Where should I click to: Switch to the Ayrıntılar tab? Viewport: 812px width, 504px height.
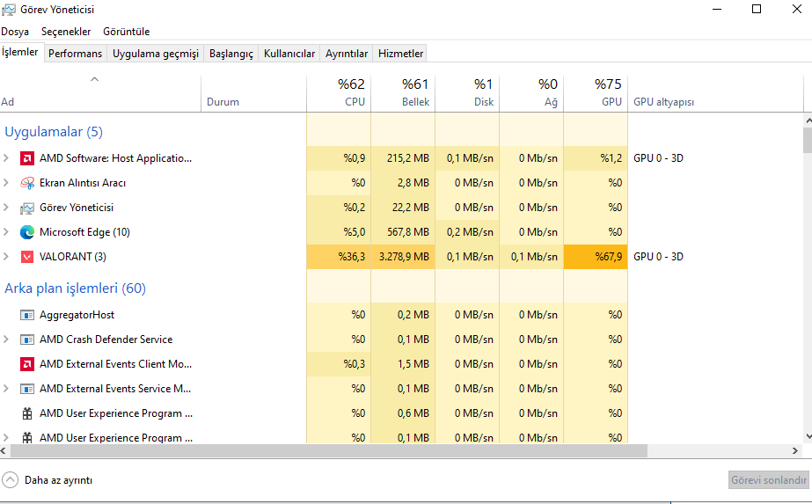click(x=347, y=54)
